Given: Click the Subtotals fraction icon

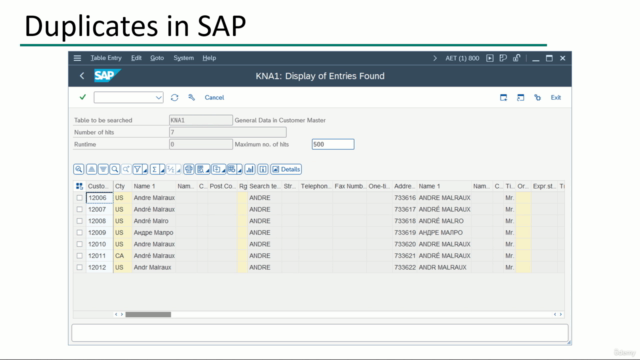Looking at the screenshot, I should click(171, 169).
